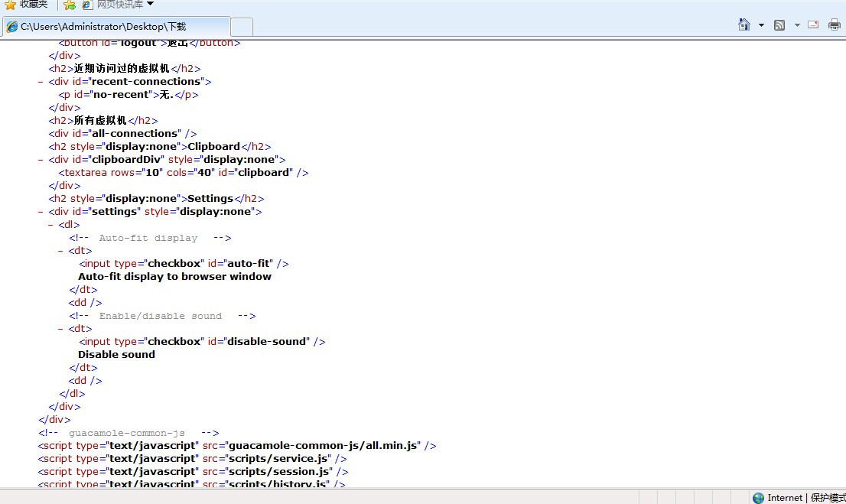
Task: Open the Home button dropdown arrow
Action: [761, 25]
